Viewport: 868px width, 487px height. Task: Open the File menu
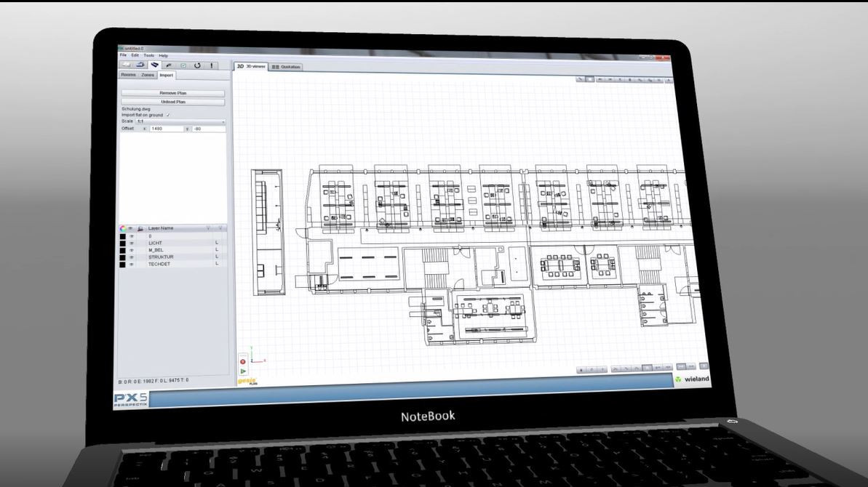point(123,55)
